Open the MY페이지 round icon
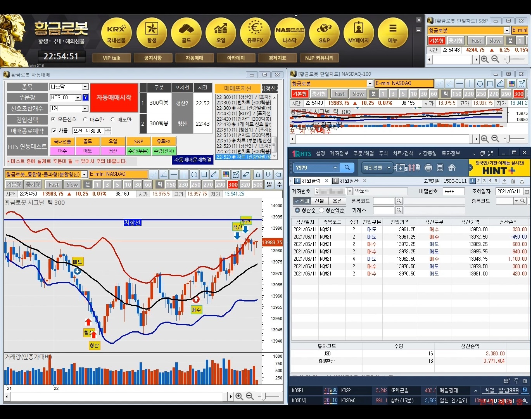Screen dimensions: 532x419 pos(358,33)
